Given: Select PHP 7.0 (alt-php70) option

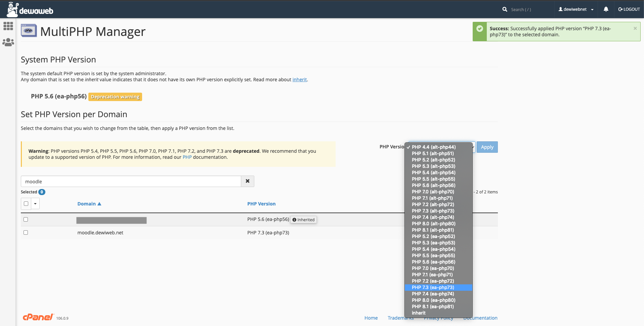Looking at the screenshot, I should 438,192.
